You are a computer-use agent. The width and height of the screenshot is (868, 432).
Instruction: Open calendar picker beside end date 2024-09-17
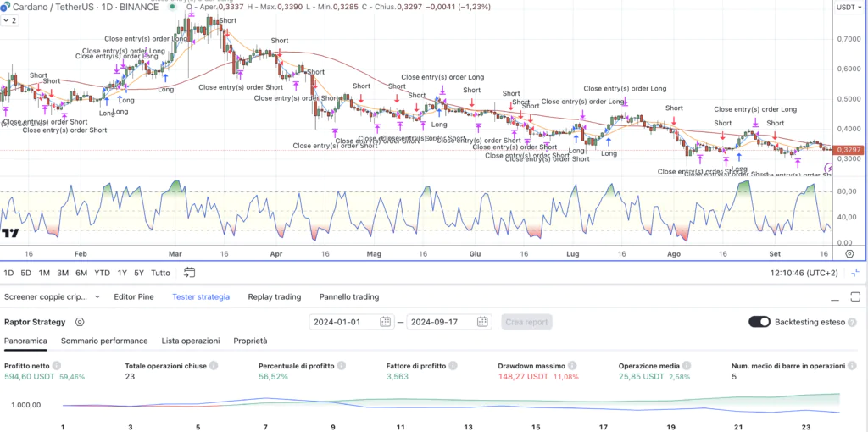click(x=482, y=322)
